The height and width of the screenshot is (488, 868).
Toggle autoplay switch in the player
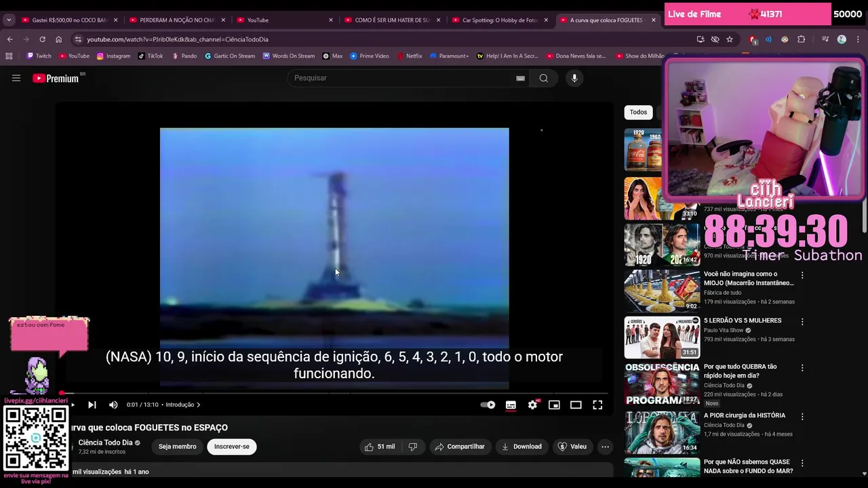click(x=488, y=405)
